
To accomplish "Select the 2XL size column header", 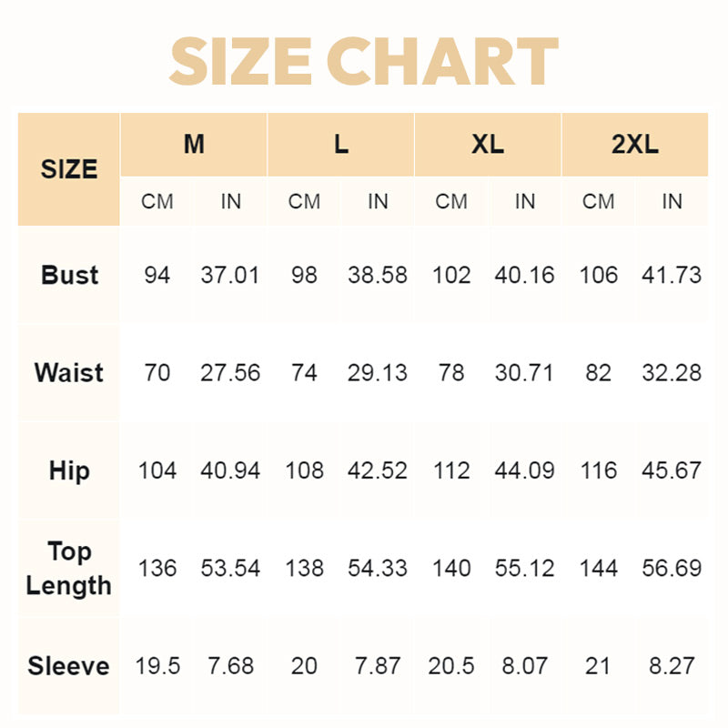I will click(x=635, y=145).
